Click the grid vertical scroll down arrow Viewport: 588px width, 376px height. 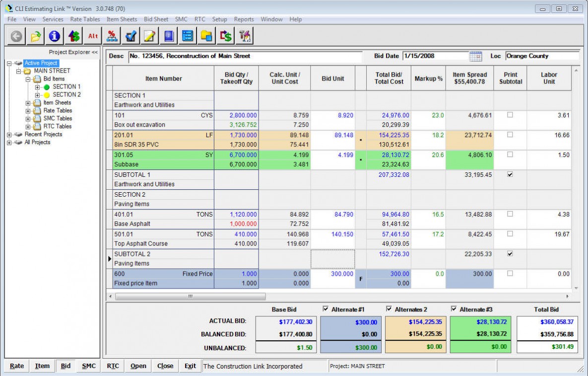pos(576,288)
